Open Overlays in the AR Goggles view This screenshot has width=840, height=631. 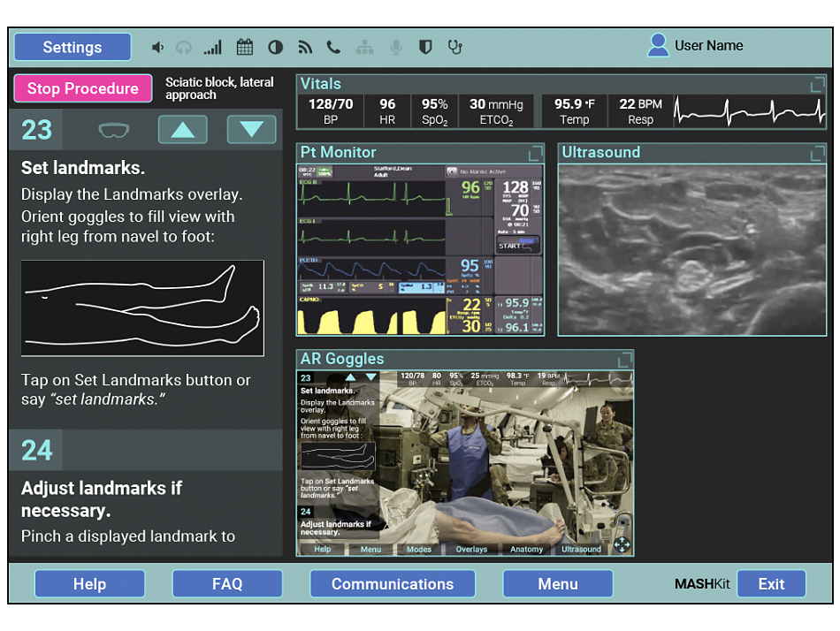coord(471,549)
